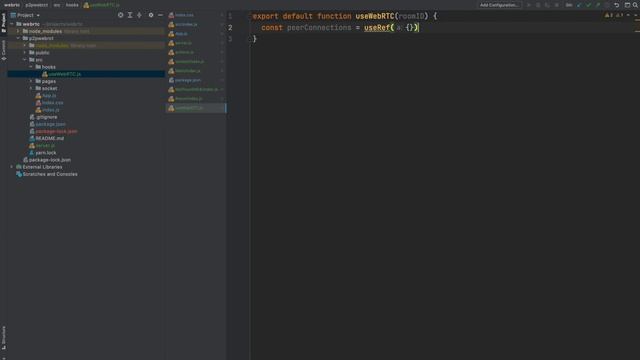Click useWebRTC function name in code
640x360 pixels.
tap(375, 16)
